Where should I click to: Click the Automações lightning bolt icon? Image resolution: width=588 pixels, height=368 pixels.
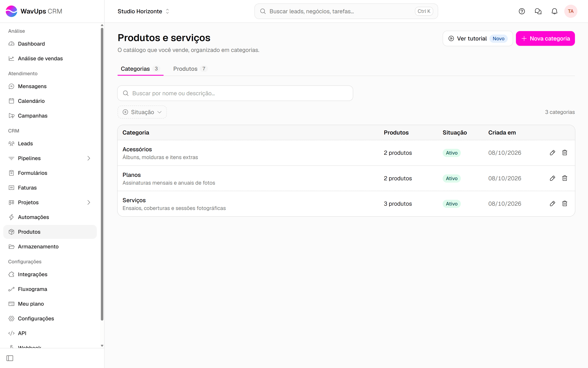pyautogui.click(x=11, y=217)
